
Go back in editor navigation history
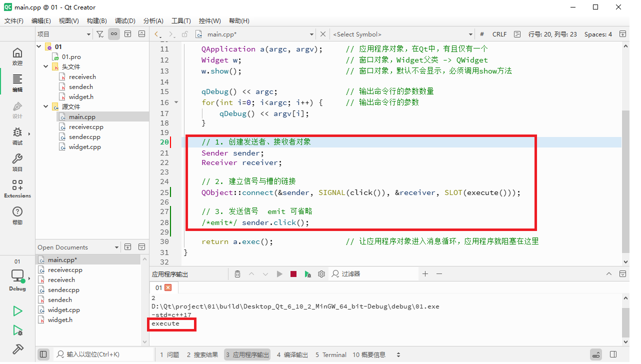[157, 34]
